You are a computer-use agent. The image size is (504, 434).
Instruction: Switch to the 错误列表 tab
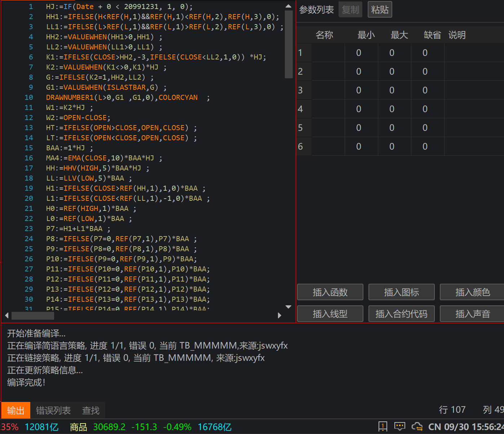(x=53, y=410)
